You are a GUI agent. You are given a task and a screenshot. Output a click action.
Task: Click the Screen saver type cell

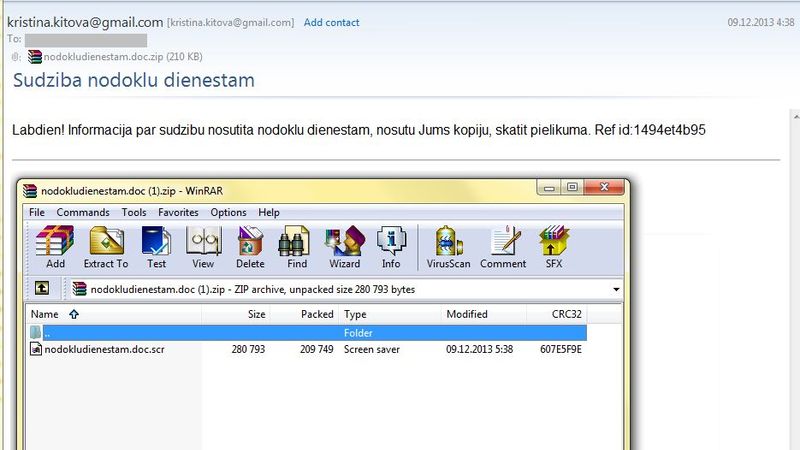[x=372, y=349]
